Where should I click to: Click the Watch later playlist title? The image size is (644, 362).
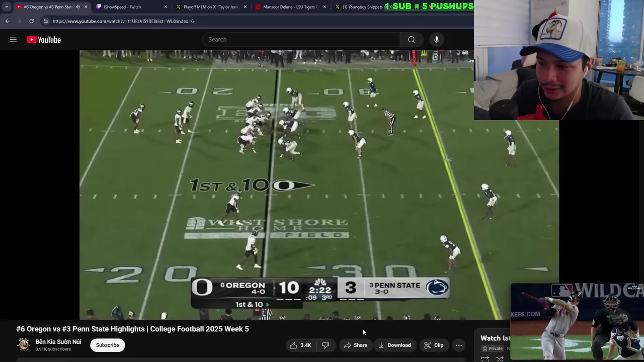tap(495, 338)
